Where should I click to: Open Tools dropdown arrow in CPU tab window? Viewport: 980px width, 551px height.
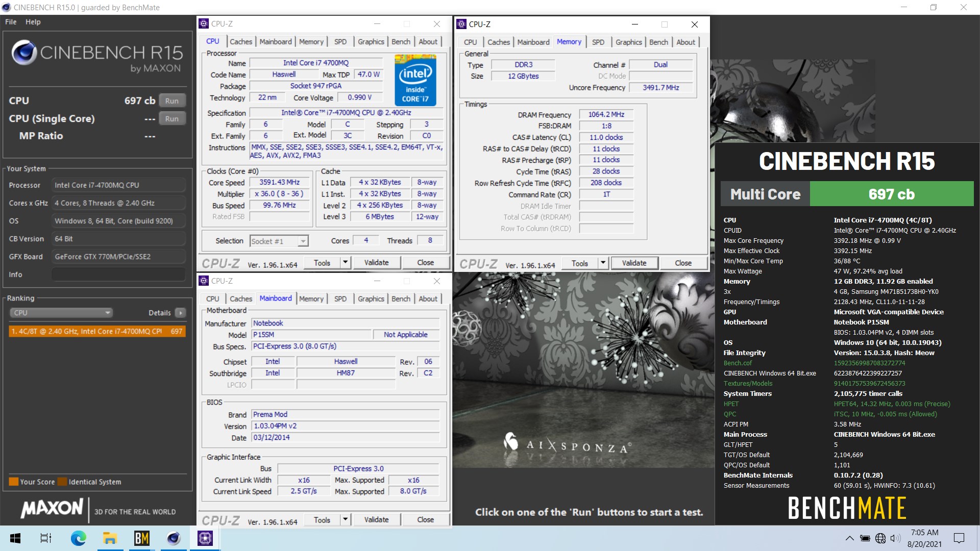[346, 262]
